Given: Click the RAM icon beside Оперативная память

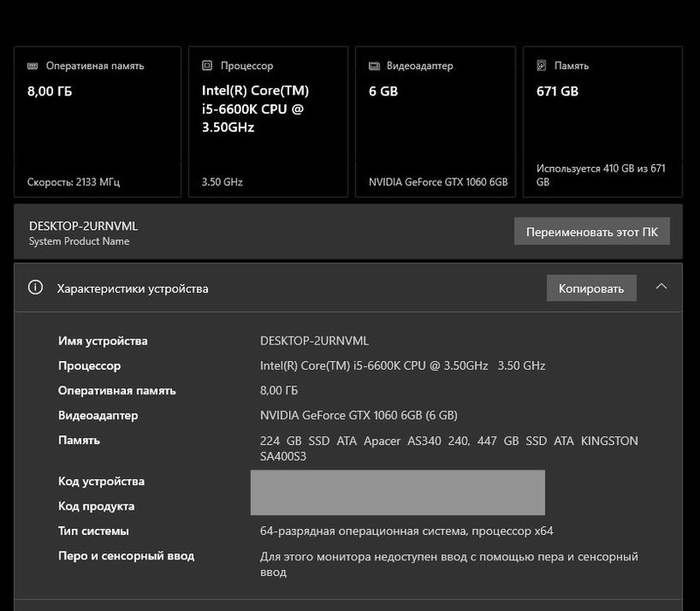Looking at the screenshot, I should pos(32,66).
